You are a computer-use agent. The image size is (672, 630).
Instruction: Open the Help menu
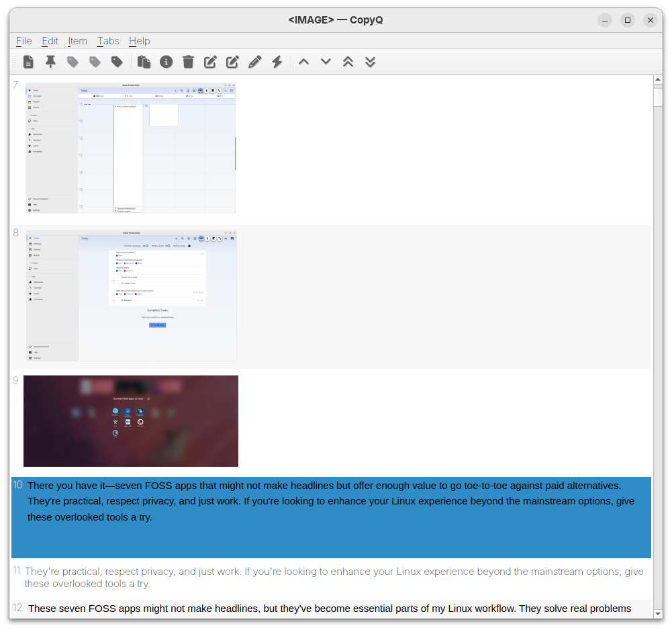pyautogui.click(x=139, y=41)
